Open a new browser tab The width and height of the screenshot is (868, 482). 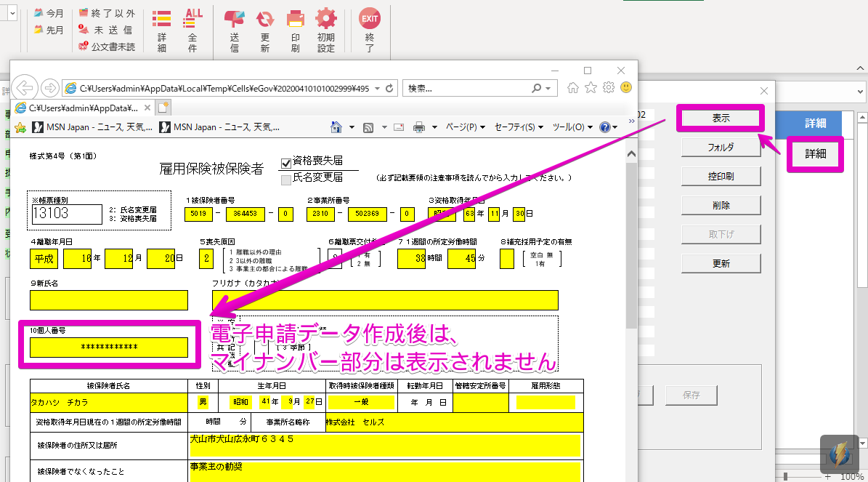click(163, 108)
